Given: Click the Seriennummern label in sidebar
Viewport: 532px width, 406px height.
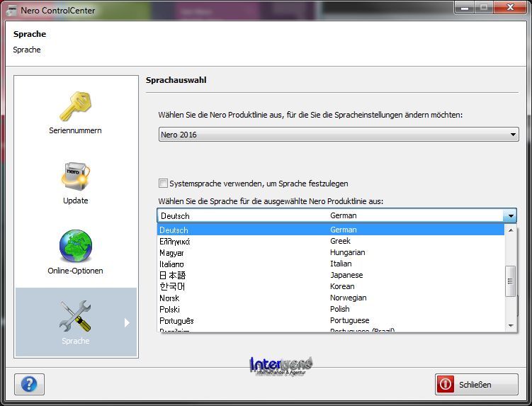Looking at the screenshot, I should pos(75,130).
